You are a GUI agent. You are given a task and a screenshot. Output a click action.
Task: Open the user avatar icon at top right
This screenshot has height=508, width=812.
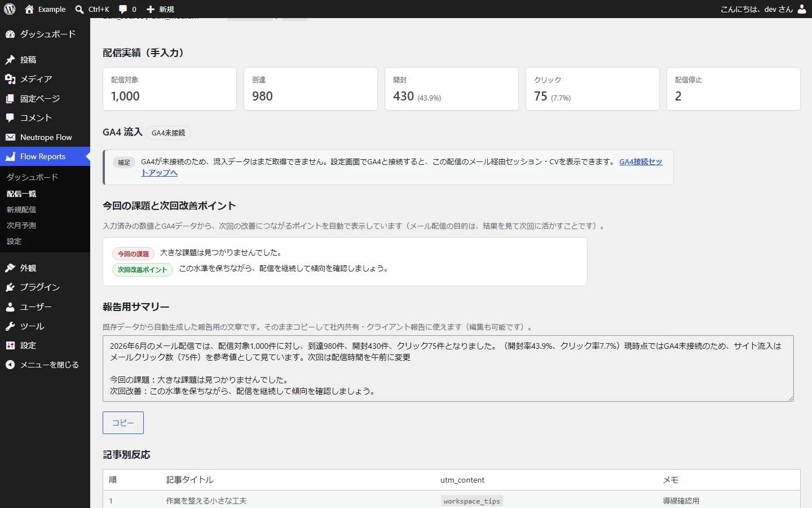coord(802,9)
